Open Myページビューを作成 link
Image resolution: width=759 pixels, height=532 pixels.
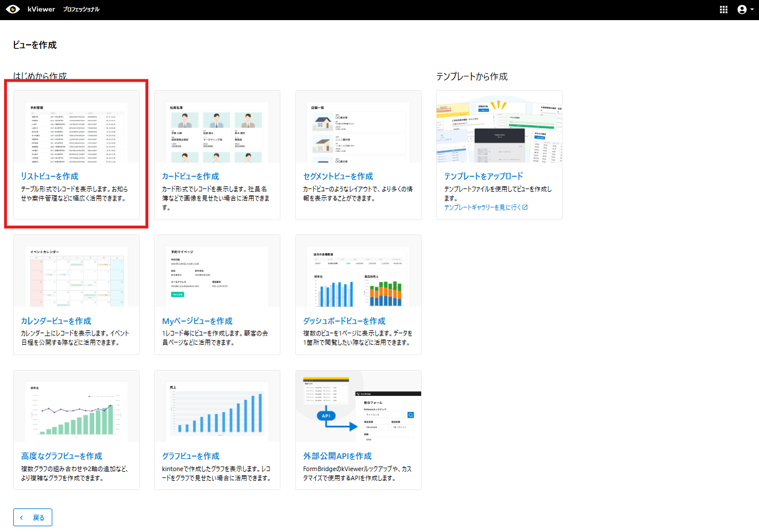pyautogui.click(x=197, y=321)
